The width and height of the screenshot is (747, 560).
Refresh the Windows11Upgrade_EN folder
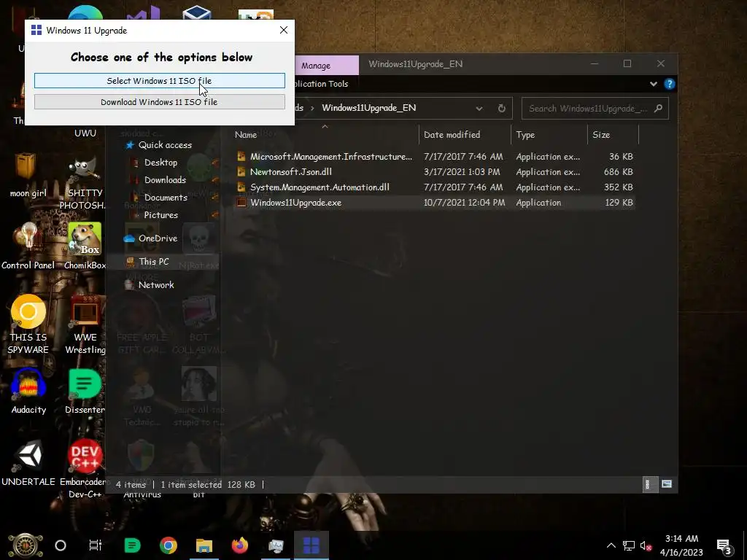tap(502, 109)
